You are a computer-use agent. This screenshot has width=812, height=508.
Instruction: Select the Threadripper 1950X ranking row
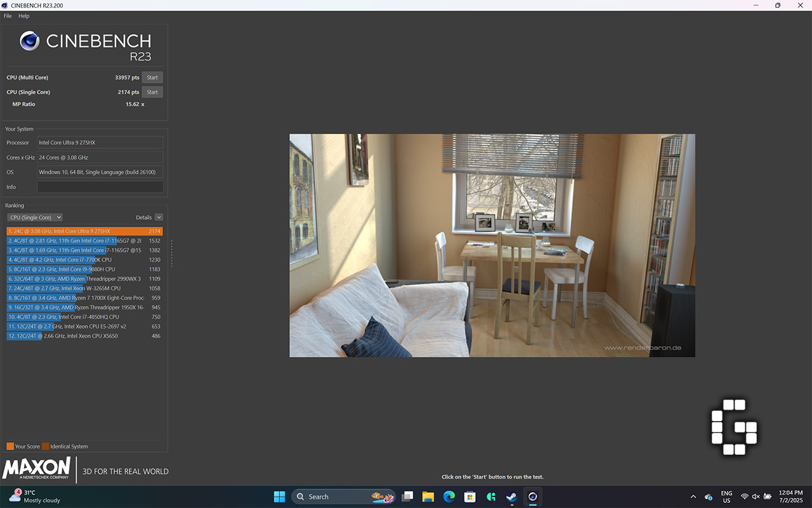(x=85, y=307)
